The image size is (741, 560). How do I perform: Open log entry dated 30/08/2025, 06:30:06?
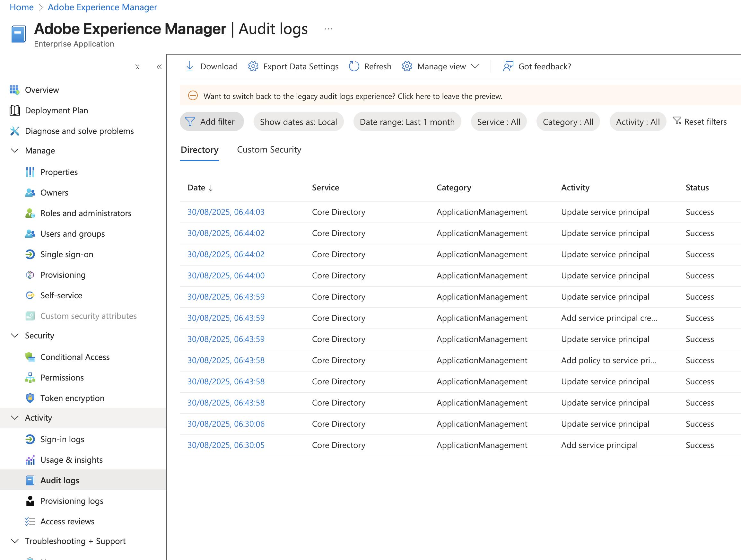[226, 424]
